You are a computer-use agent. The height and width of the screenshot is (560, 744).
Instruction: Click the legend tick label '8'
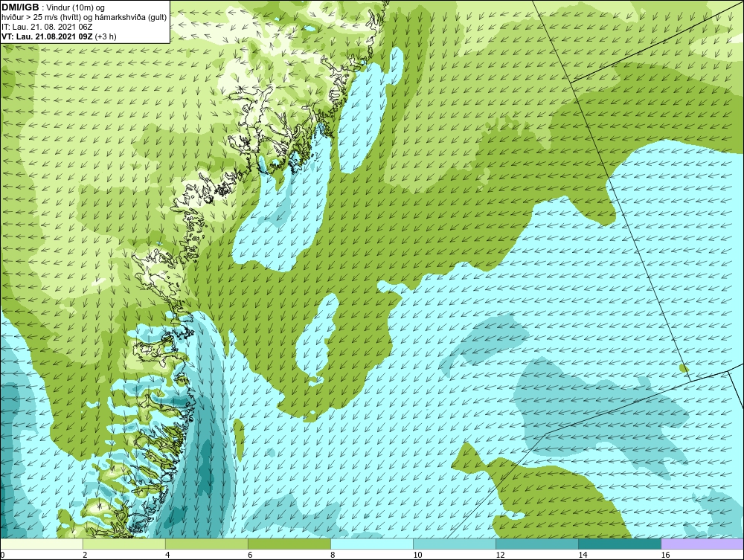(x=333, y=555)
